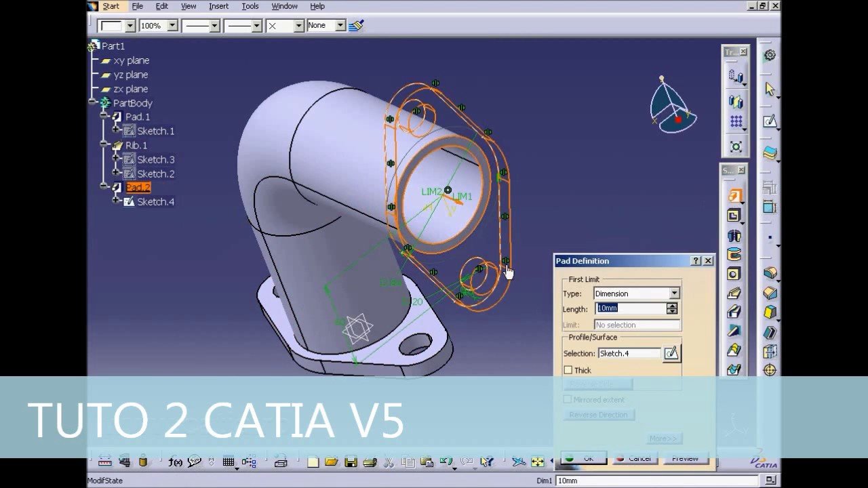Click the Pocket icon
Image resolution: width=868 pixels, height=488 pixels.
click(x=734, y=216)
